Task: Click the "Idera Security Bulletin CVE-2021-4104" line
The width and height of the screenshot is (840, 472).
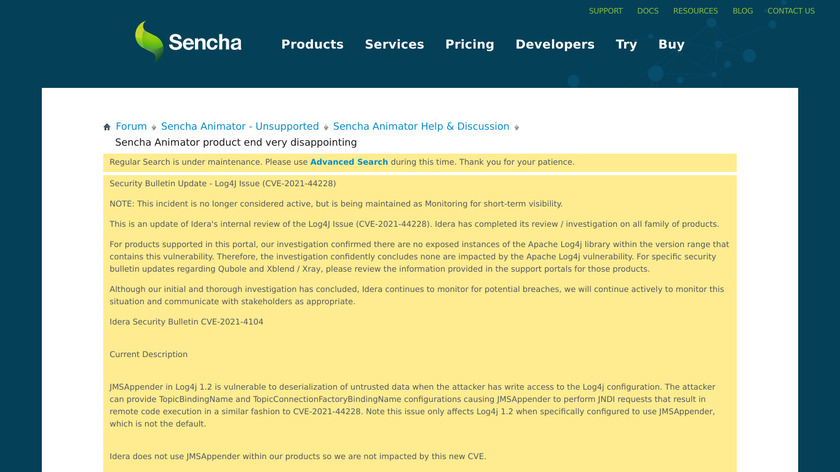Action: point(186,321)
